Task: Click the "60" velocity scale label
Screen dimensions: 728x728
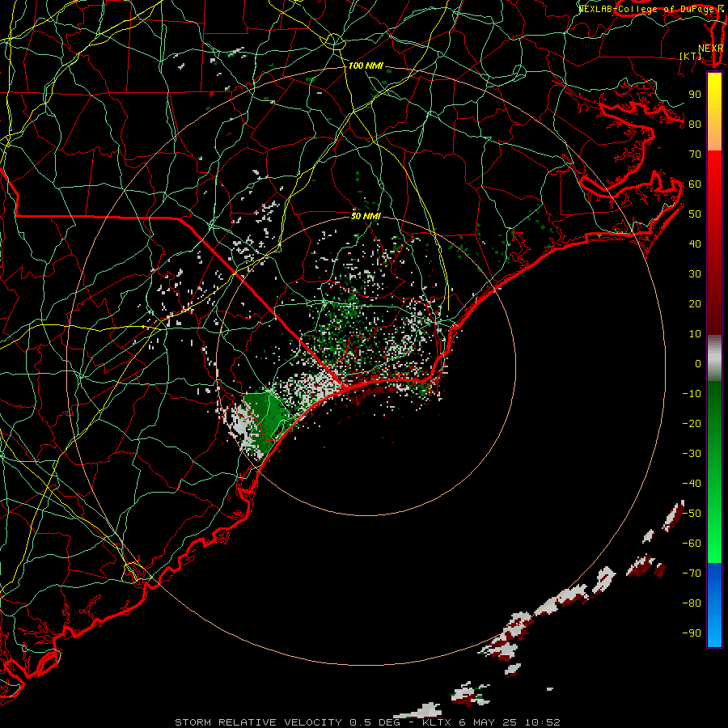Action: click(x=695, y=184)
